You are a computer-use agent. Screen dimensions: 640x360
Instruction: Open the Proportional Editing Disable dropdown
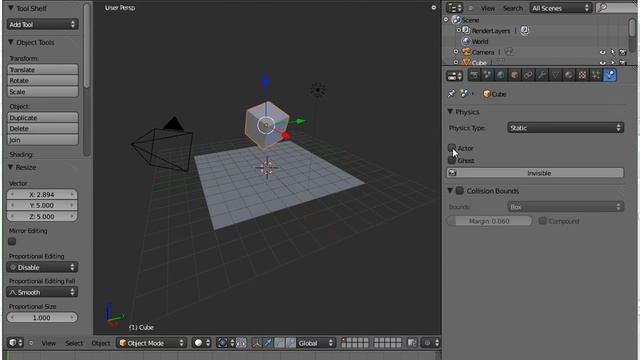pos(42,267)
